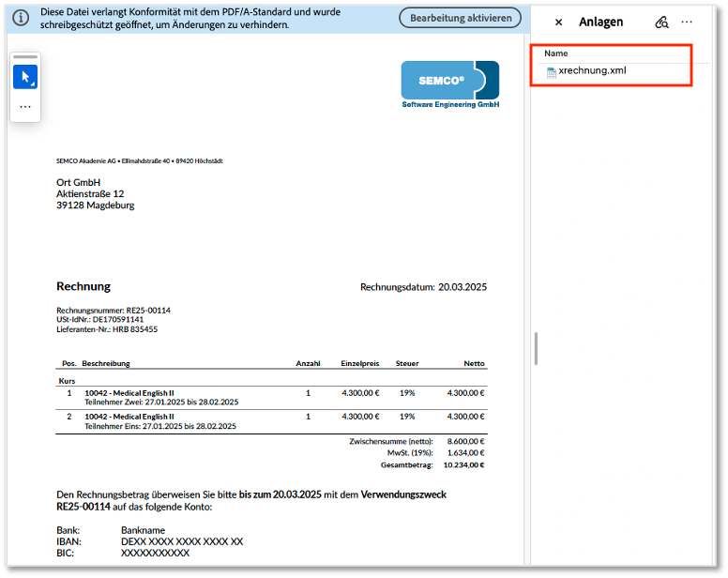The image size is (728, 578).
Task: Click Rechnungsnummer: RE25-00114 line
Action: tap(114, 311)
